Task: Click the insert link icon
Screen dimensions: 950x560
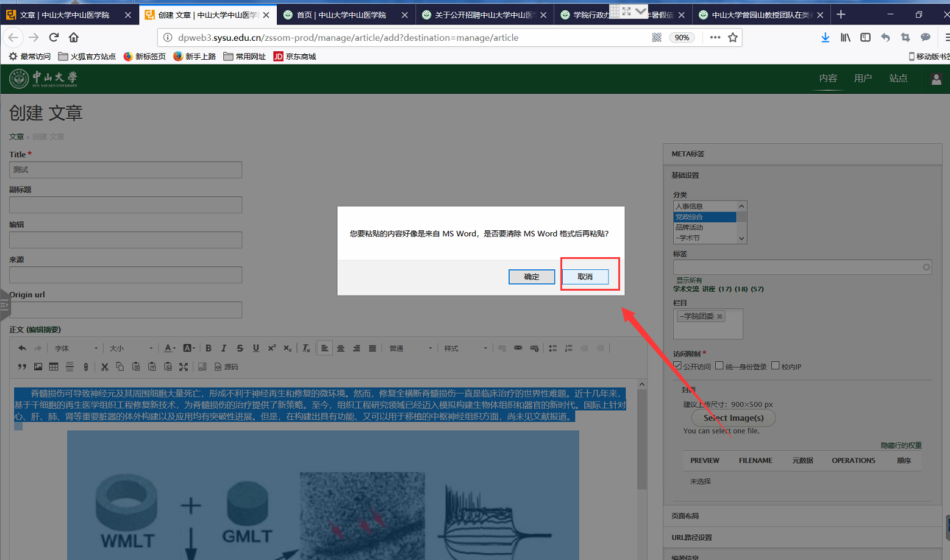Action: [518, 348]
